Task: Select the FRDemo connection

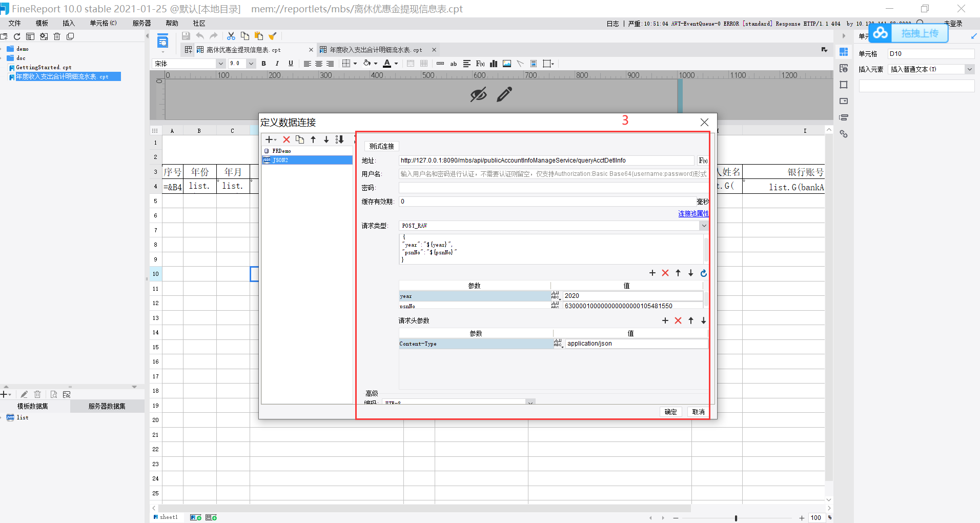Action: pyautogui.click(x=307, y=151)
